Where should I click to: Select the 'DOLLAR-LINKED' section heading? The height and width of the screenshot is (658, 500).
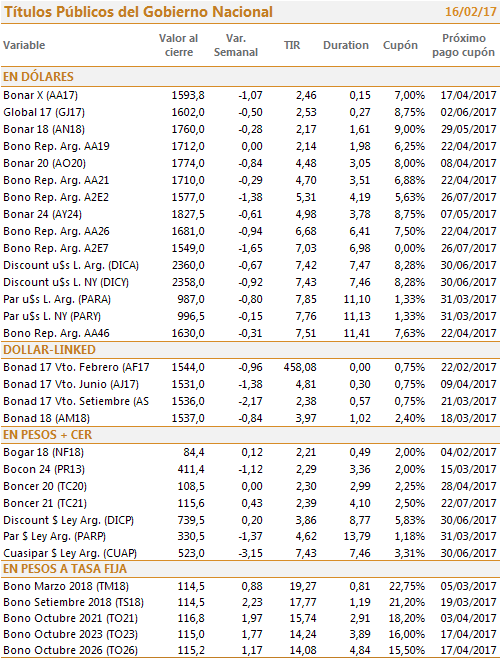(49, 350)
